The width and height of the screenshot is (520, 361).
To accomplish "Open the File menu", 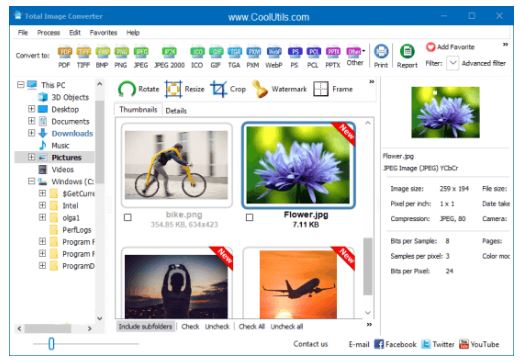I will tap(23, 32).
